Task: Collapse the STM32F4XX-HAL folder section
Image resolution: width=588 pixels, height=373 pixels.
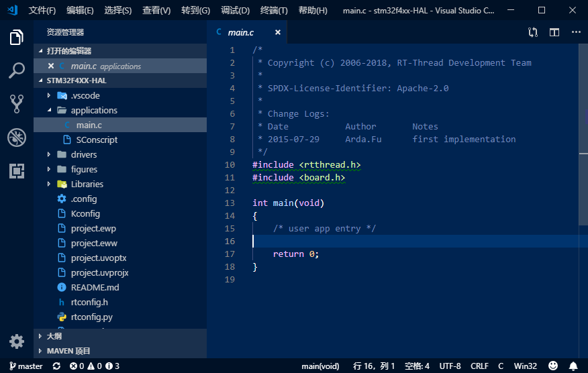Action: pos(120,81)
